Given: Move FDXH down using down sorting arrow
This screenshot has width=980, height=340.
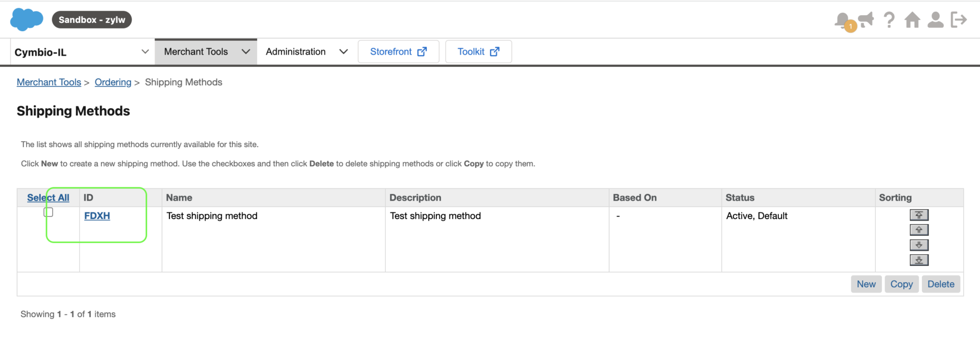Looking at the screenshot, I should [919, 245].
